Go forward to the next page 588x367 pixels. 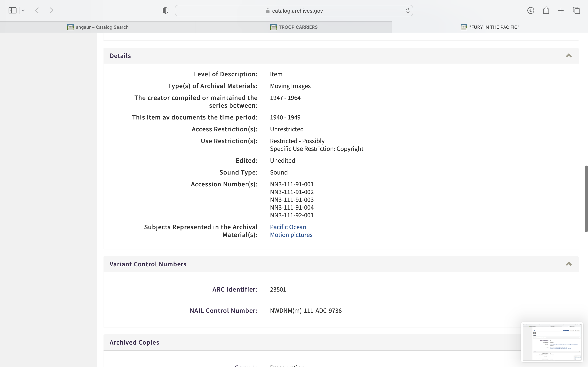(x=51, y=10)
